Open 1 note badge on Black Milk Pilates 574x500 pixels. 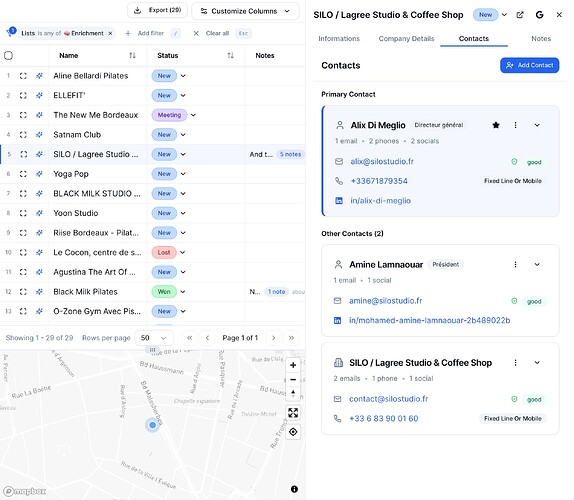click(x=276, y=292)
